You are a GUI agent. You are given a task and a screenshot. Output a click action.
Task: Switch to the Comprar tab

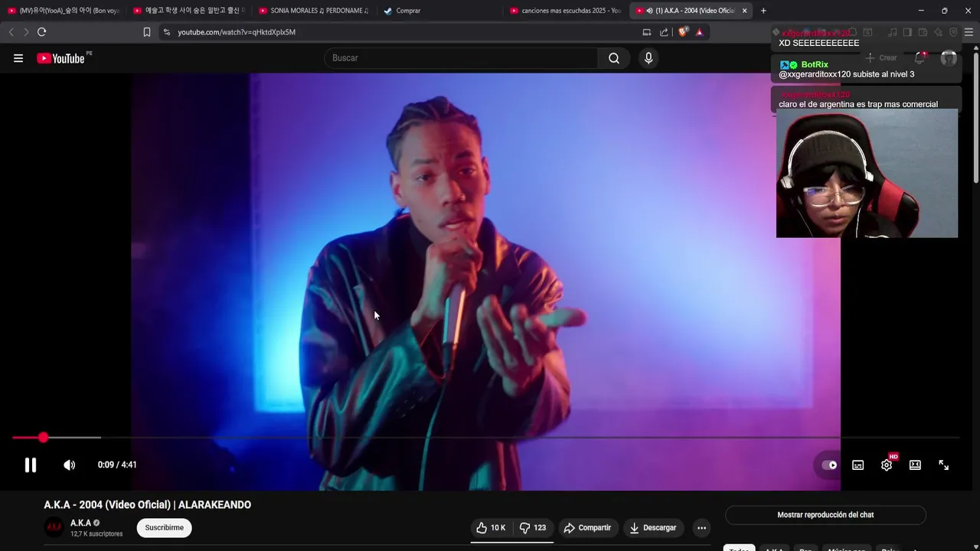(x=439, y=11)
